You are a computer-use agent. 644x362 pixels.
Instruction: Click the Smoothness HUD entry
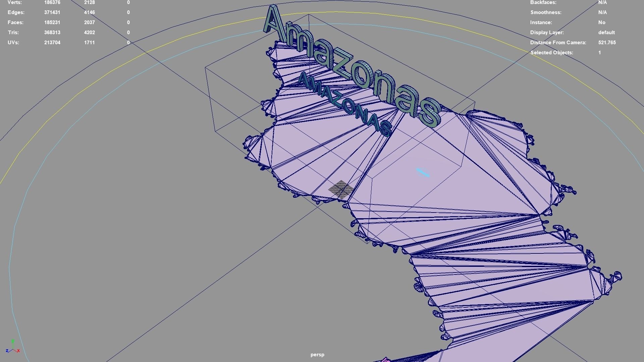coord(546,12)
